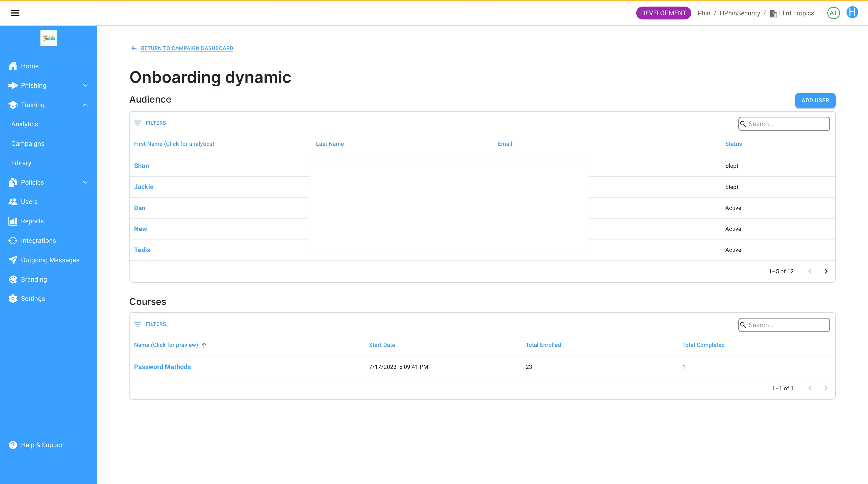Open Settings gear icon in sidebar
This screenshot has width=868, height=484.
pyautogui.click(x=13, y=299)
